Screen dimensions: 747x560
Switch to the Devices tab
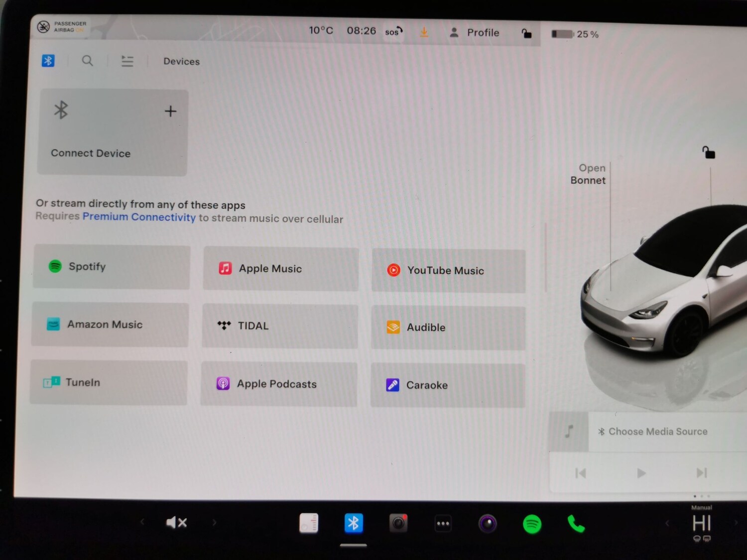tap(181, 61)
